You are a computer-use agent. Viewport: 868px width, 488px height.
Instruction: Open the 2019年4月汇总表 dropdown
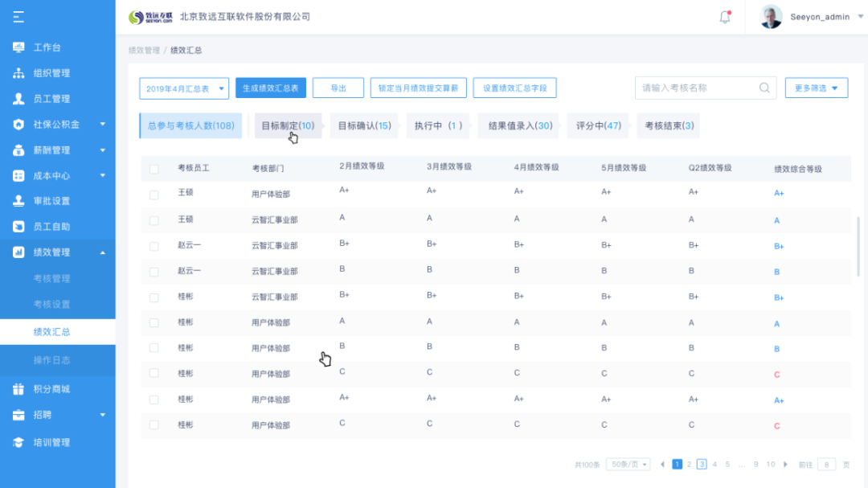[184, 88]
